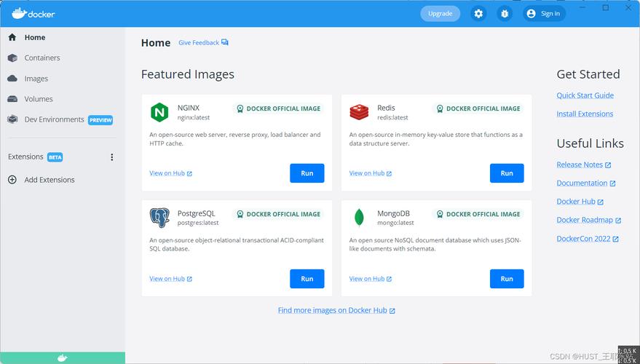Click official image ribbon icon on PostgreSQL card
The height and width of the screenshot is (364, 640).
pyautogui.click(x=240, y=214)
